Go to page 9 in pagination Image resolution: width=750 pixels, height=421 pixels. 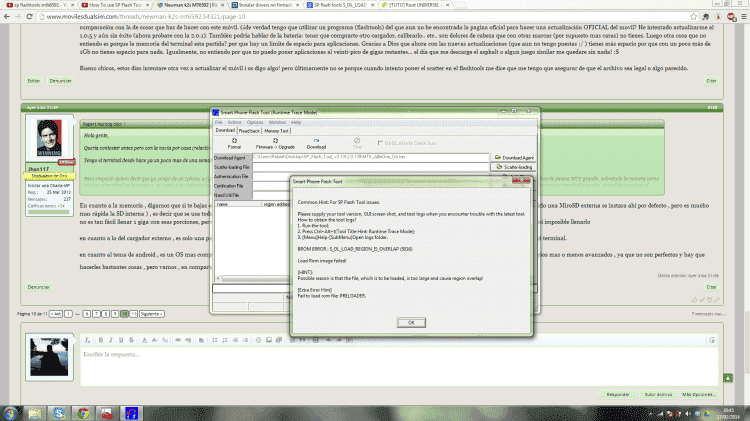pyautogui.click(x=115, y=314)
